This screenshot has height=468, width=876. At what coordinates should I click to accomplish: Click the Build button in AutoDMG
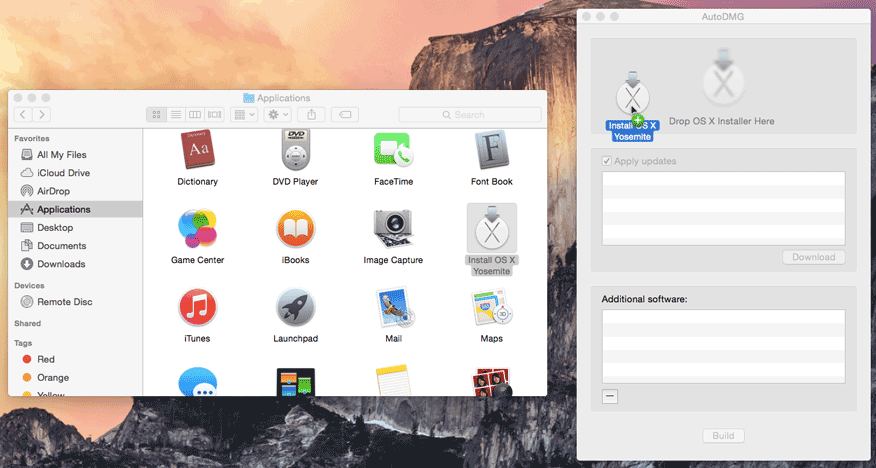click(723, 436)
